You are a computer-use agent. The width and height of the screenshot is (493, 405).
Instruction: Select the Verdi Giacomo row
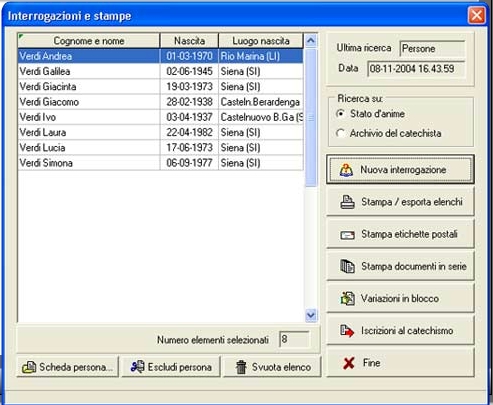[160, 102]
